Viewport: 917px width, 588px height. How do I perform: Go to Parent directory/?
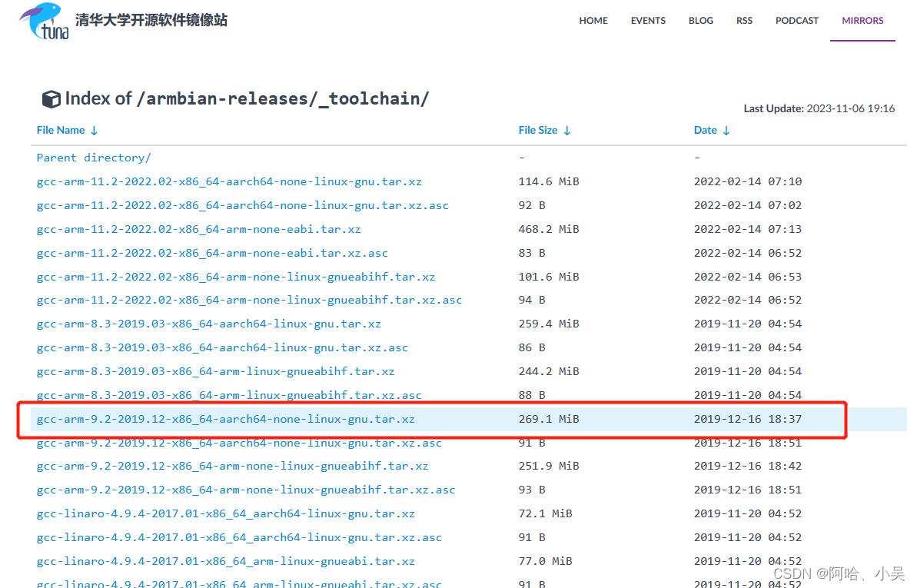point(94,158)
